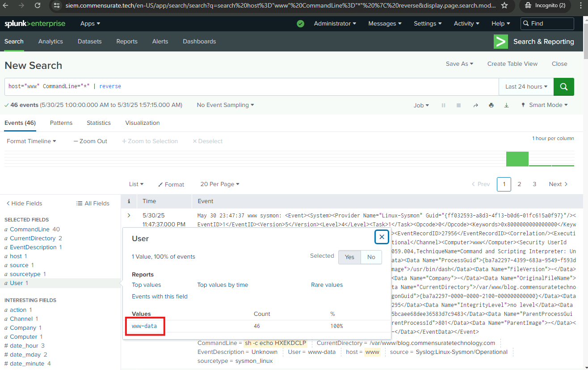Hide the fields sidebar

click(x=24, y=203)
